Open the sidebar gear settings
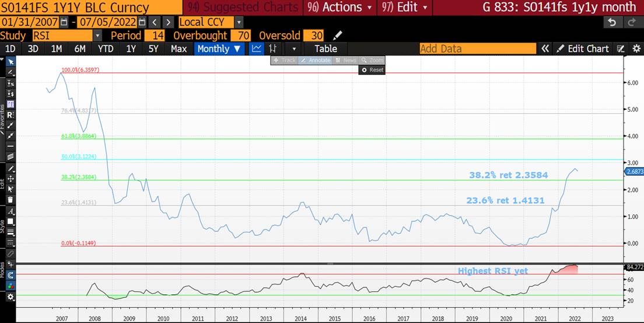Screen dimensions: 644x323 coord(10,297)
